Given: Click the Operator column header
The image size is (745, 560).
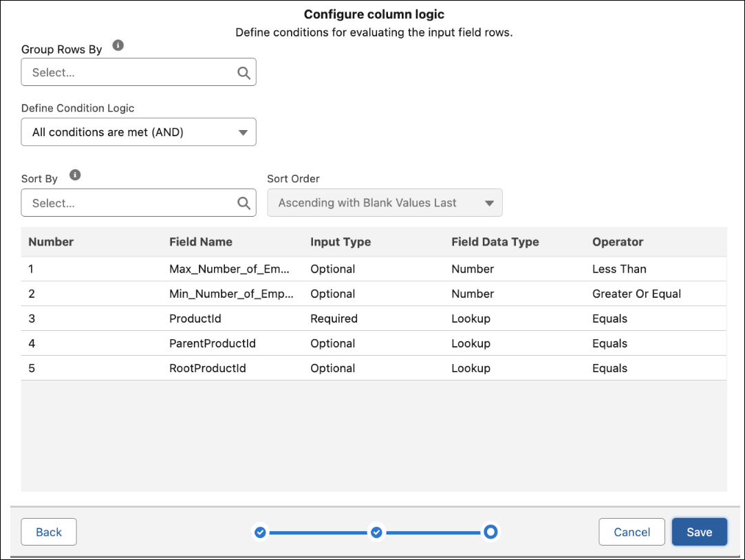Looking at the screenshot, I should pos(617,241).
